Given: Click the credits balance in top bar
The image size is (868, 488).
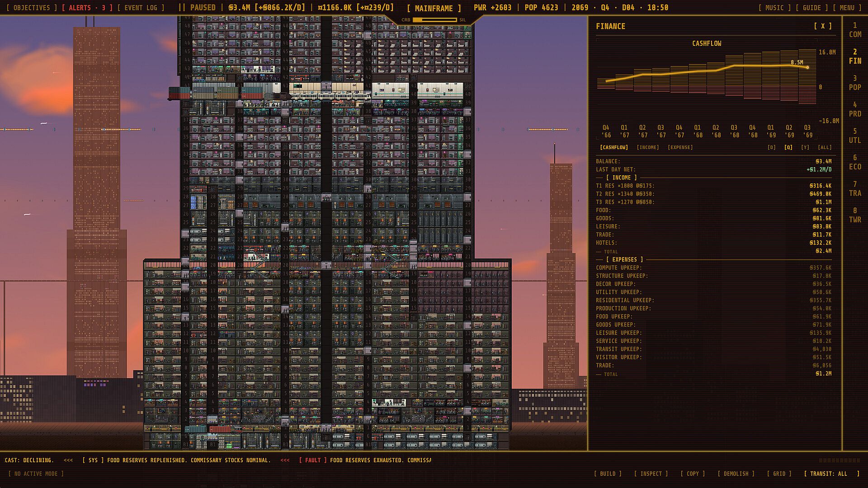Looking at the screenshot, I should [267, 8].
